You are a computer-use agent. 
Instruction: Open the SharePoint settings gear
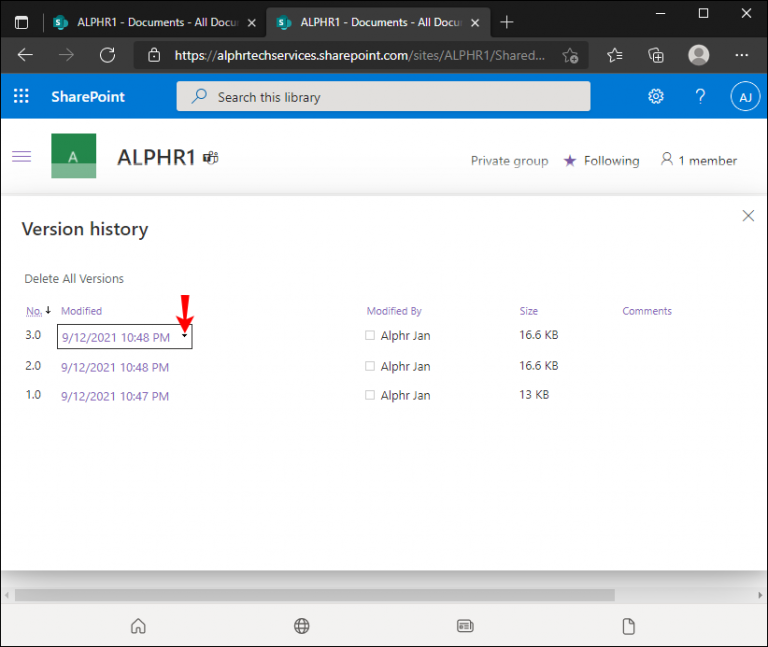656,97
